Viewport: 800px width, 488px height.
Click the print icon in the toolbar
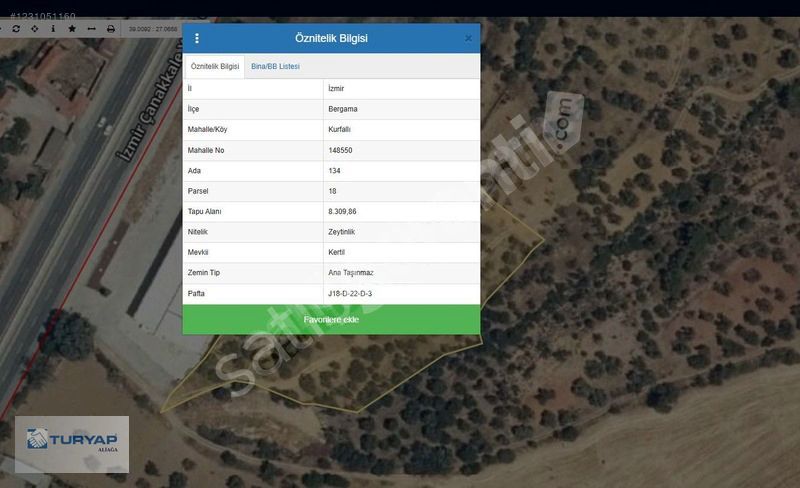pyautogui.click(x=111, y=29)
